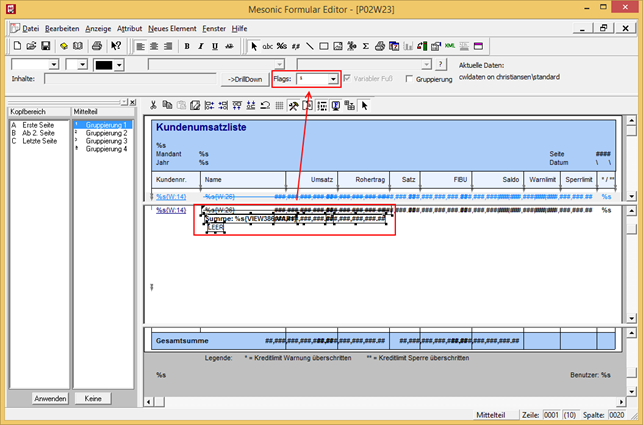
Task: Click the Print icon in toolbar
Action: [x=98, y=46]
